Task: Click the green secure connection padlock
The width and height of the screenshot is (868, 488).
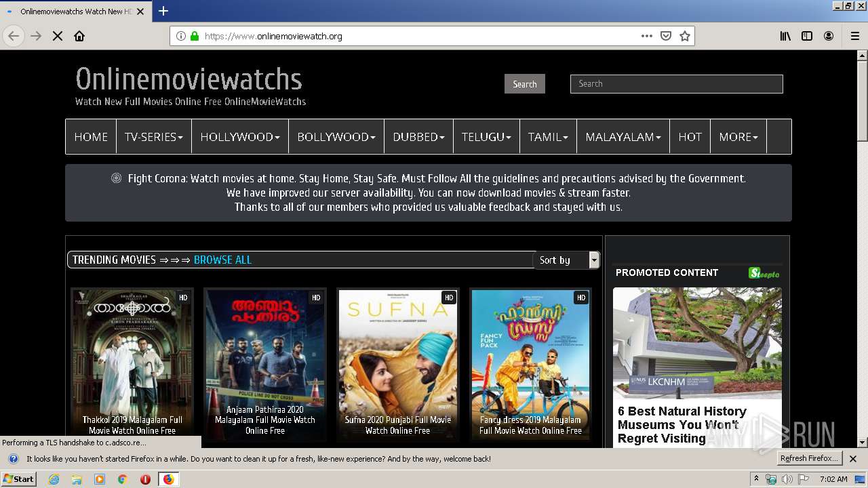Action: click(195, 36)
